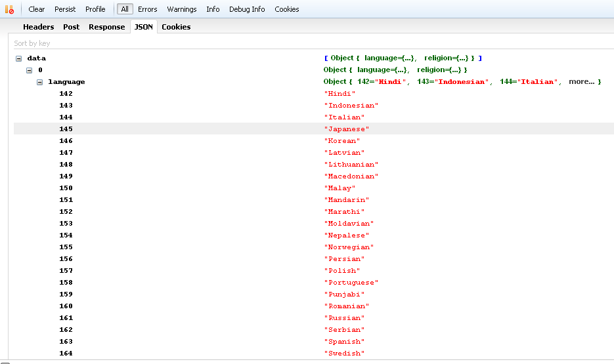This screenshot has height=364, width=614.
Task: Click the language Object summary with more...
Action: tap(462, 81)
